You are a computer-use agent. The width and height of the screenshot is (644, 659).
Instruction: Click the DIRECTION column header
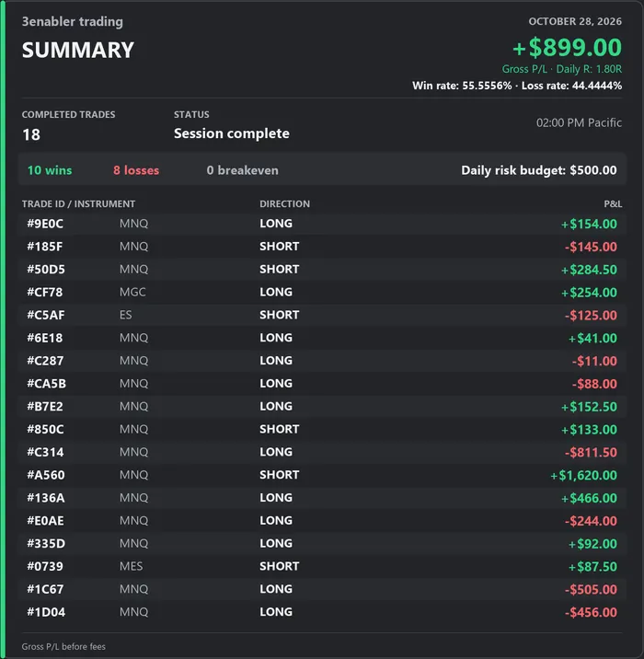click(284, 203)
